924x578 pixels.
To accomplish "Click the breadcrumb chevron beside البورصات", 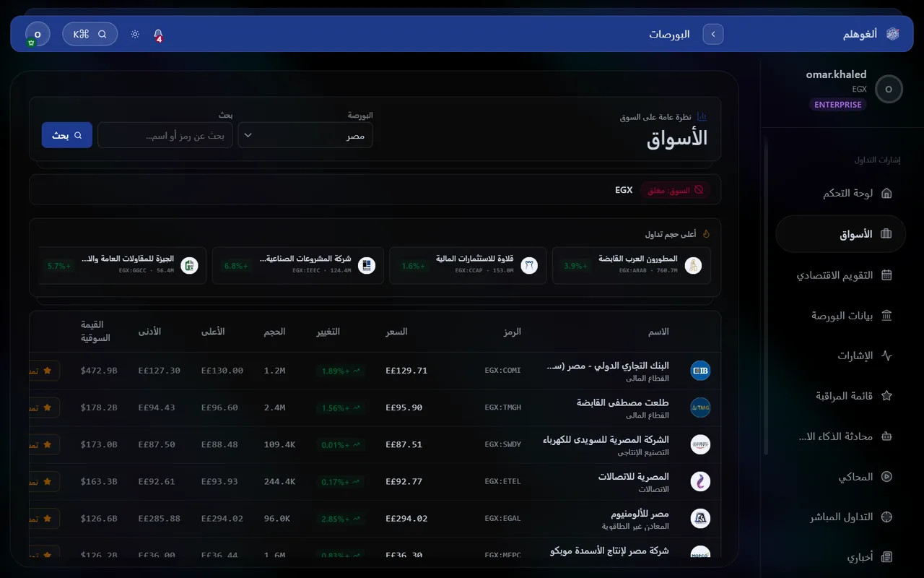I will click(713, 34).
